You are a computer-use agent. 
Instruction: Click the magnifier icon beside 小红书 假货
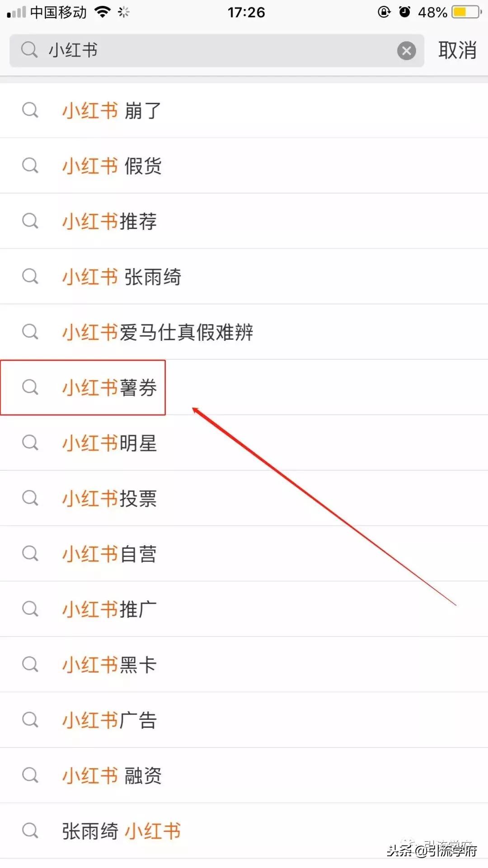click(30, 165)
